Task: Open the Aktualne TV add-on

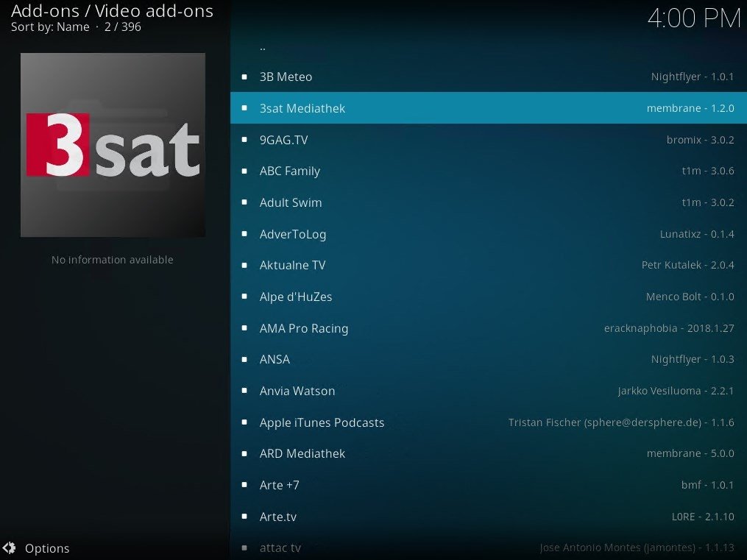Action: tap(489, 265)
